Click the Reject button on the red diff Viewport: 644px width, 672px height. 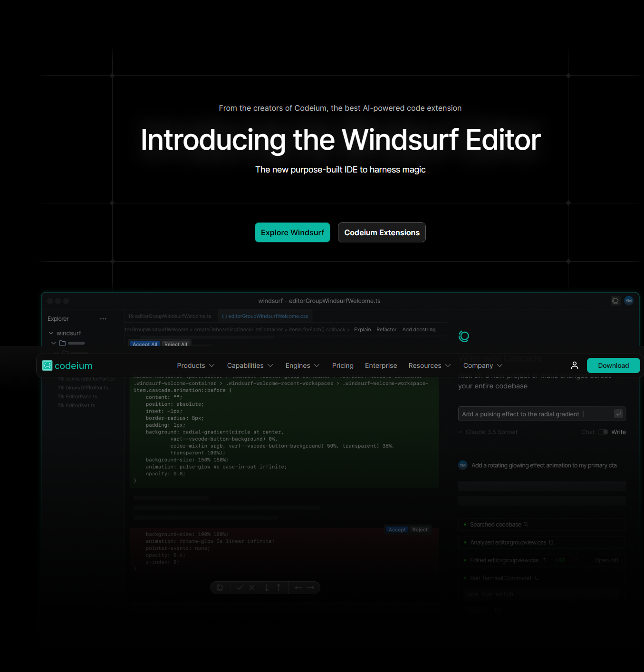(420, 529)
